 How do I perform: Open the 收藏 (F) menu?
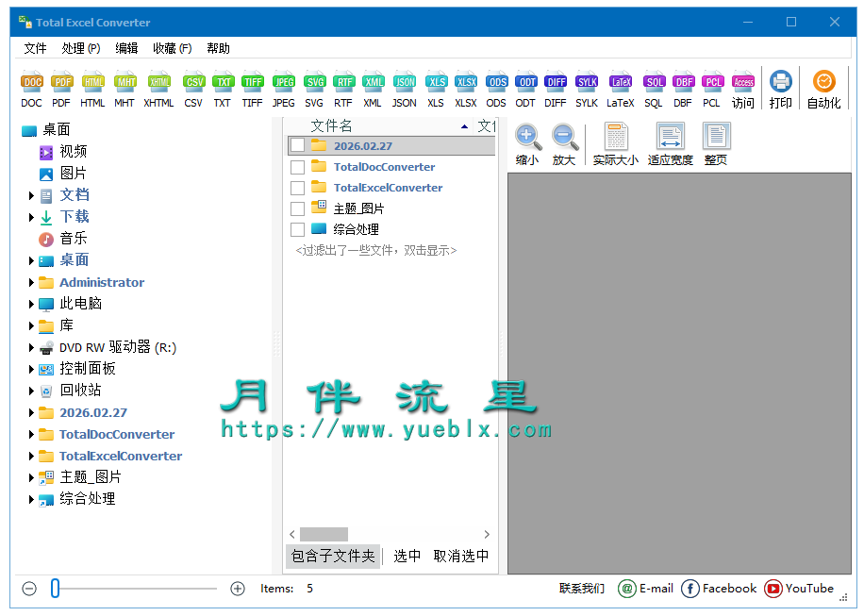click(173, 48)
